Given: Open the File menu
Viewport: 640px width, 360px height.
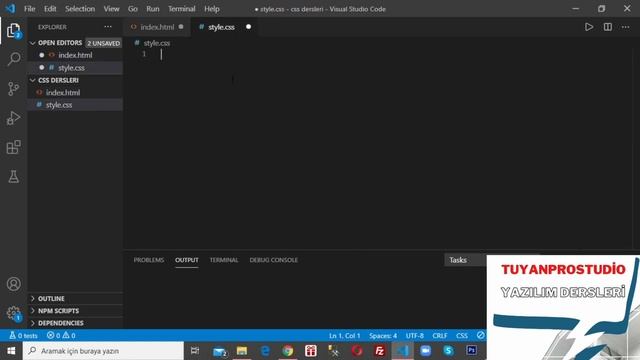Looking at the screenshot, I should [x=29, y=9].
